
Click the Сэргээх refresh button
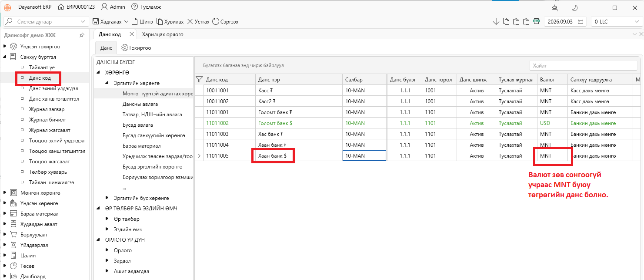tap(225, 21)
